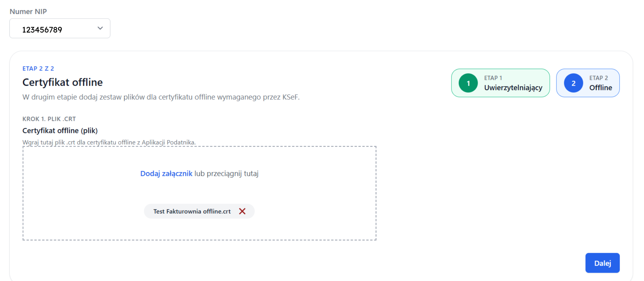Click the blue step 2 circle

[573, 83]
